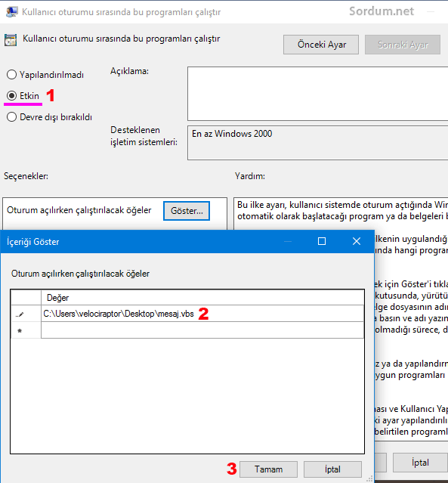Cancel the İçeriği Göster dialog with İptal

pos(332,469)
